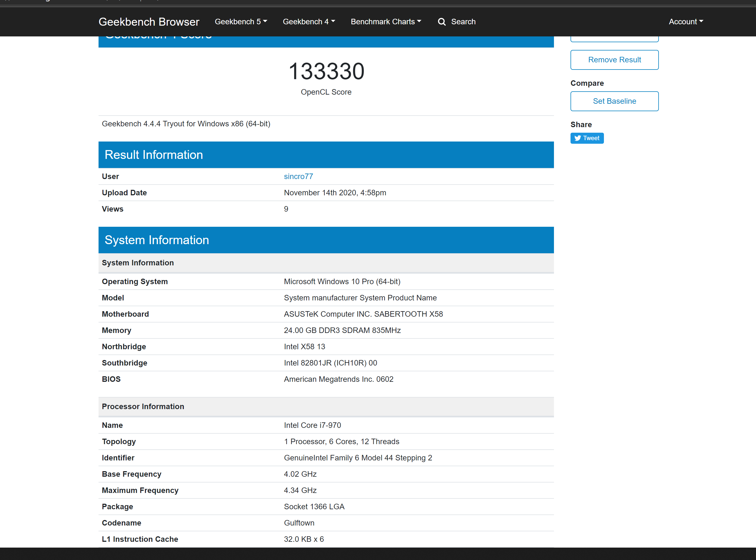Screen dimensions: 756x560
Task: Click the 32.0 KB x 6 cache value
Action: click(304, 539)
